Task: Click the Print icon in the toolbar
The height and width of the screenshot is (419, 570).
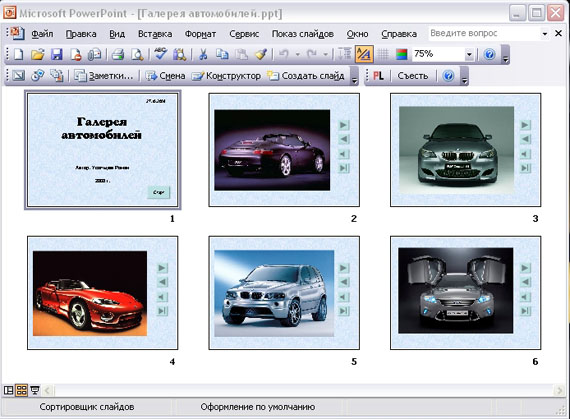Action: 118,55
